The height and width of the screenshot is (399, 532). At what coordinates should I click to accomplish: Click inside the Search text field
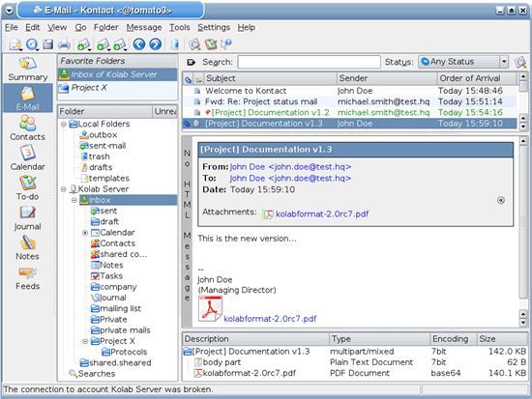[309, 62]
